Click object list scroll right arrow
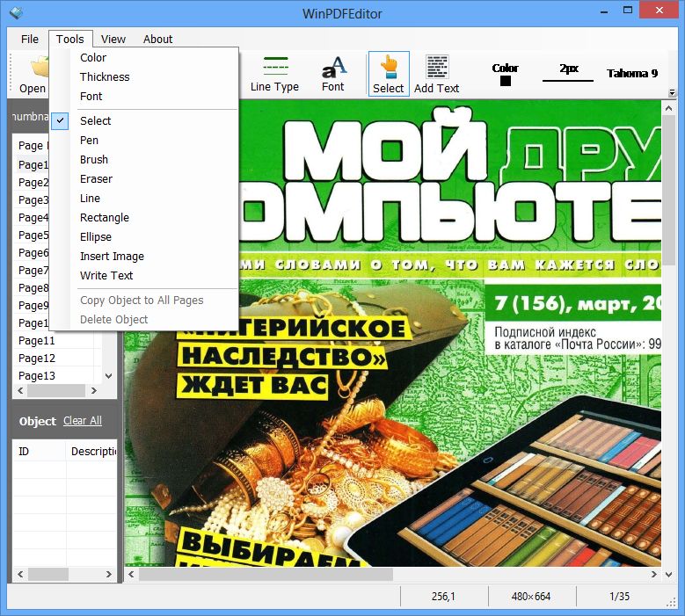 [109, 574]
